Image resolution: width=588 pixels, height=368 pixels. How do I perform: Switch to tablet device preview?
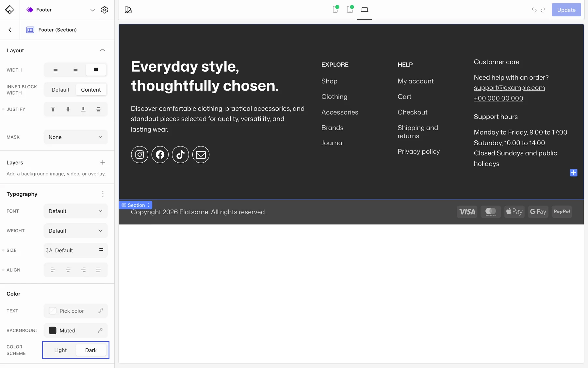350,9
